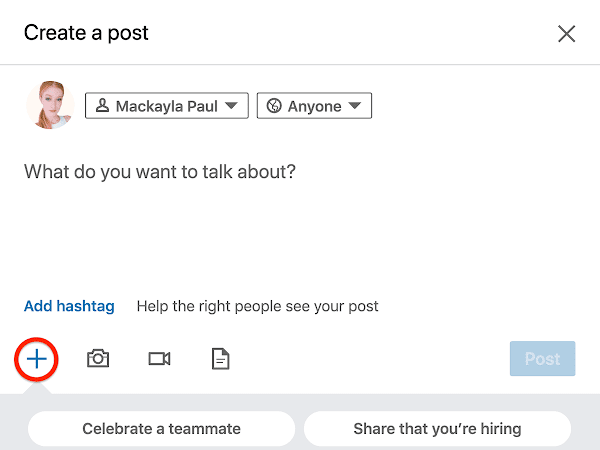The image size is (600, 450).
Task: Open the Anyone visibility dropdown
Action: click(314, 106)
